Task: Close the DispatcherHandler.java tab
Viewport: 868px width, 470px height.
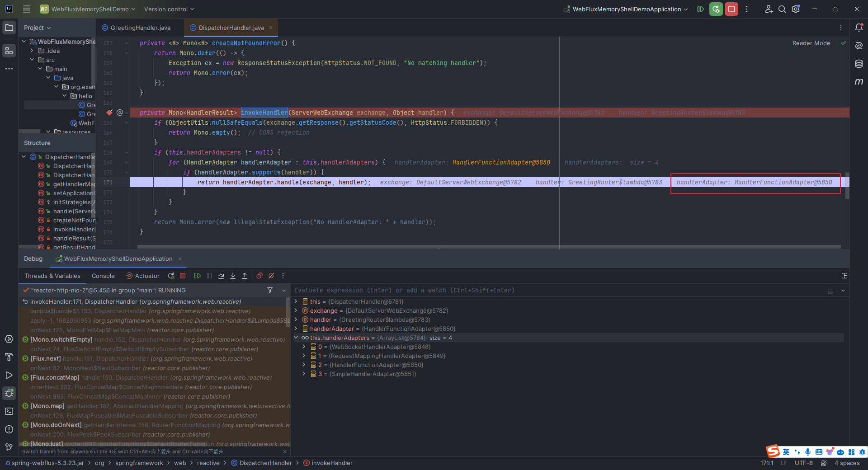Action: coord(271,28)
